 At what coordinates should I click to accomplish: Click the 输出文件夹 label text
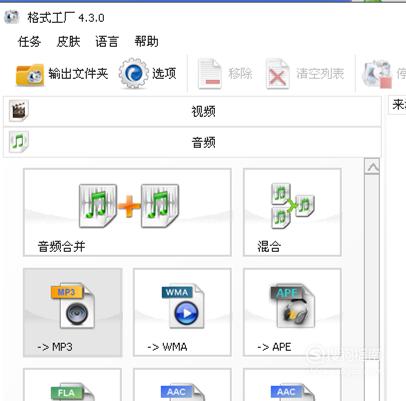click(x=78, y=73)
